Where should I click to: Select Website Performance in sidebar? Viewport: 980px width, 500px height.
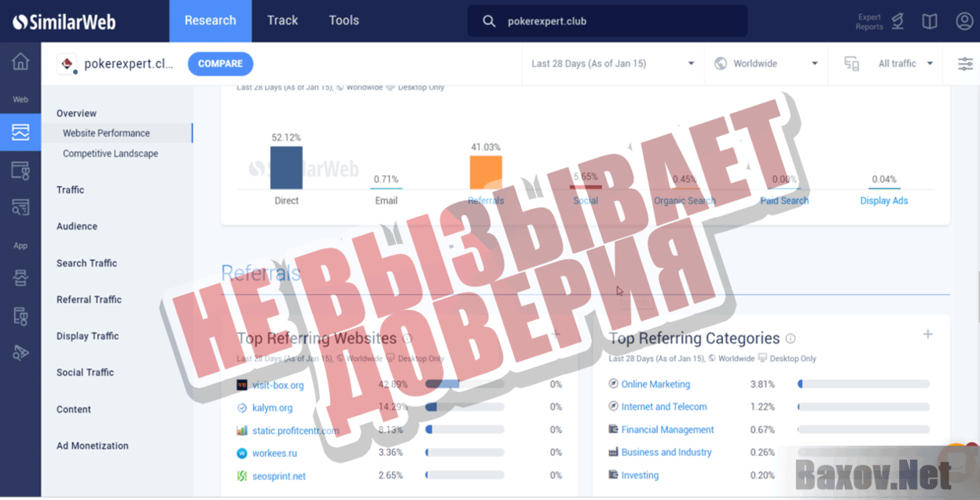106,133
